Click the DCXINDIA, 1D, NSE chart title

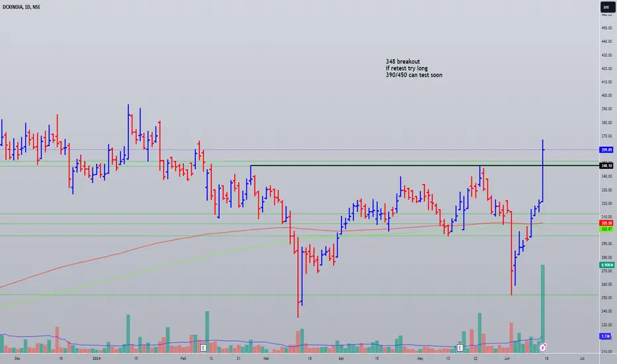[x=21, y=7]
